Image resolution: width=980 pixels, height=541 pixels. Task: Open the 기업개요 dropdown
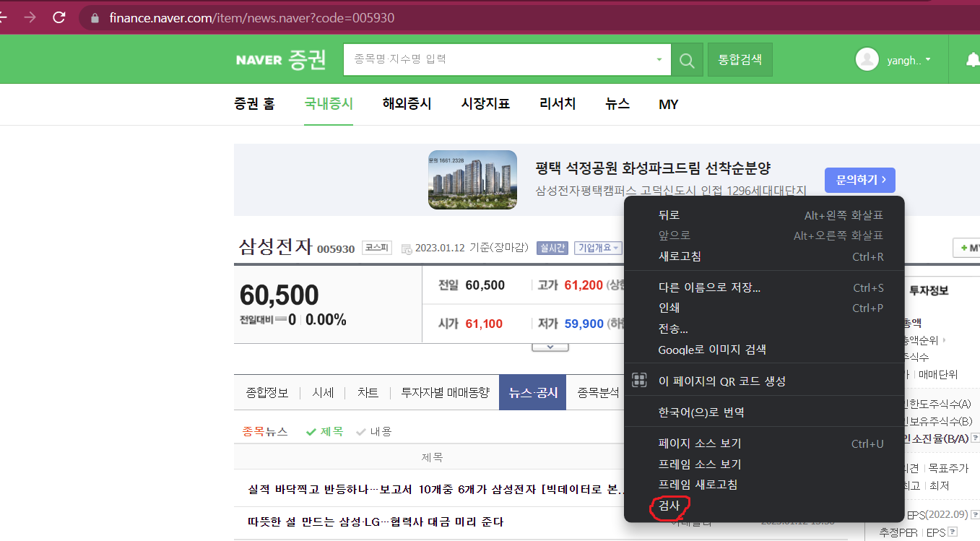point(598,248)
